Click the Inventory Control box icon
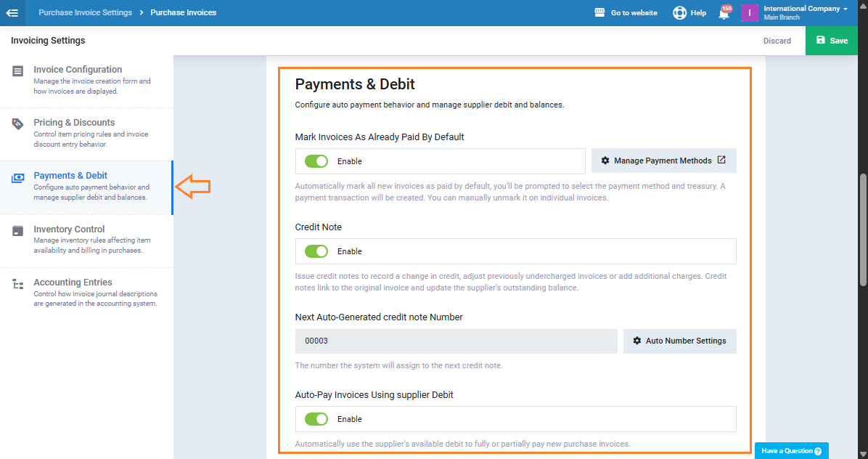 point(17,231)
